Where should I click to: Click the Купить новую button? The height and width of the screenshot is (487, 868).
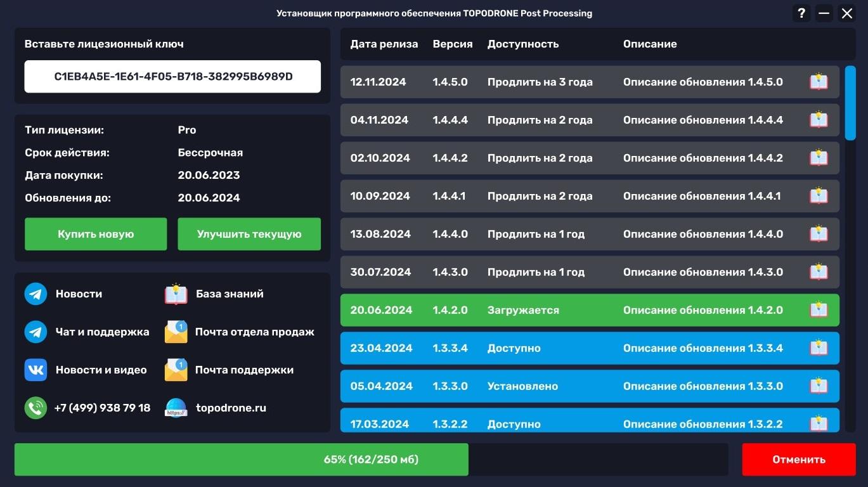pos(96,234)
